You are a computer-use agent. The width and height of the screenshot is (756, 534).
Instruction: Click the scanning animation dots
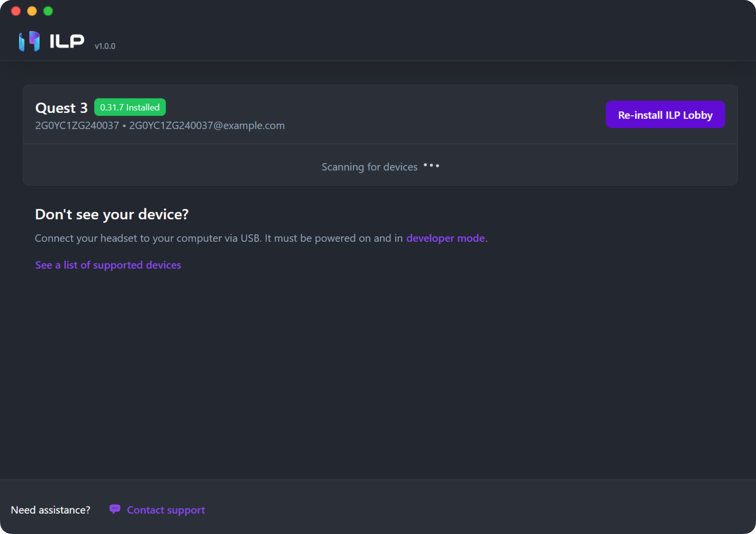click(x=431, y=165)
